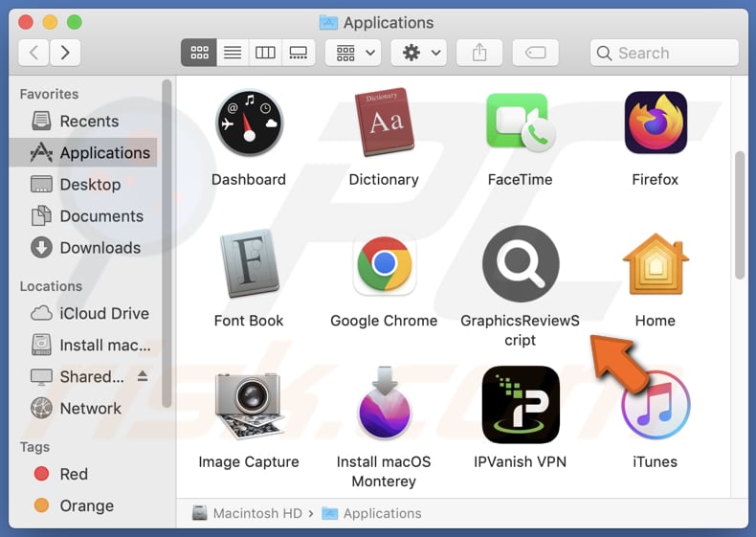Zoom the Finder window with green button

pyautogui.click(x=75, y=22)
